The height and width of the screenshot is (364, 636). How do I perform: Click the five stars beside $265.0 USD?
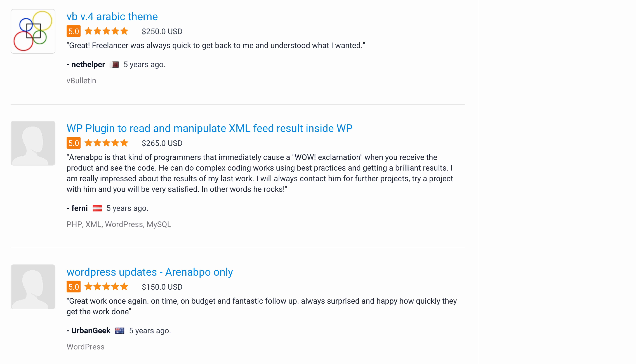(x=106, y=143)
